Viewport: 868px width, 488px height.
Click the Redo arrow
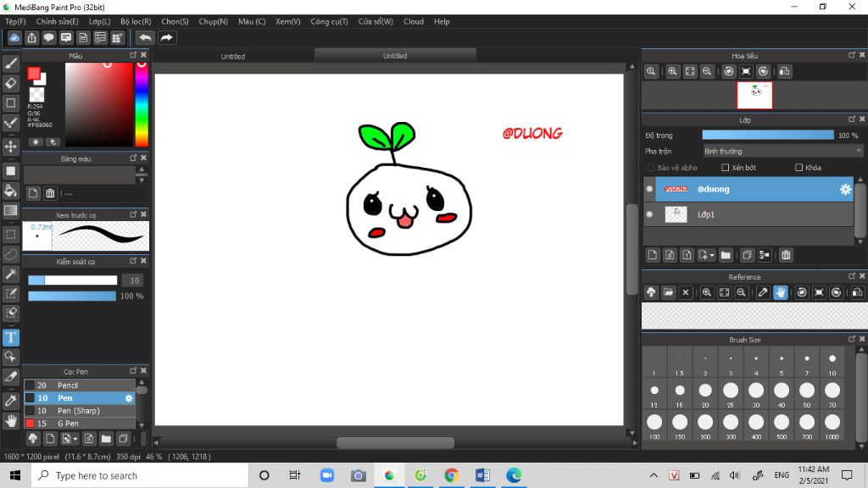(x=166, y=37)
